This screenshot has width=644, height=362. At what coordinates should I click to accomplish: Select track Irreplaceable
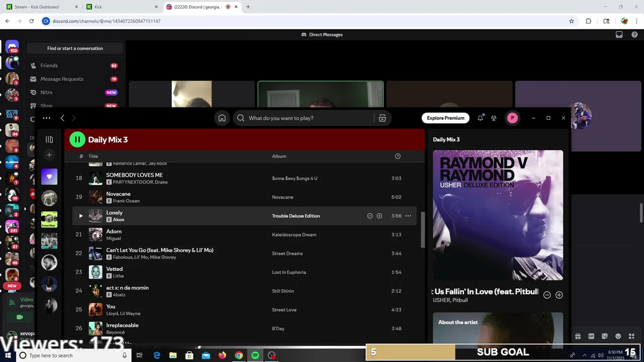[x=122, y=325]
